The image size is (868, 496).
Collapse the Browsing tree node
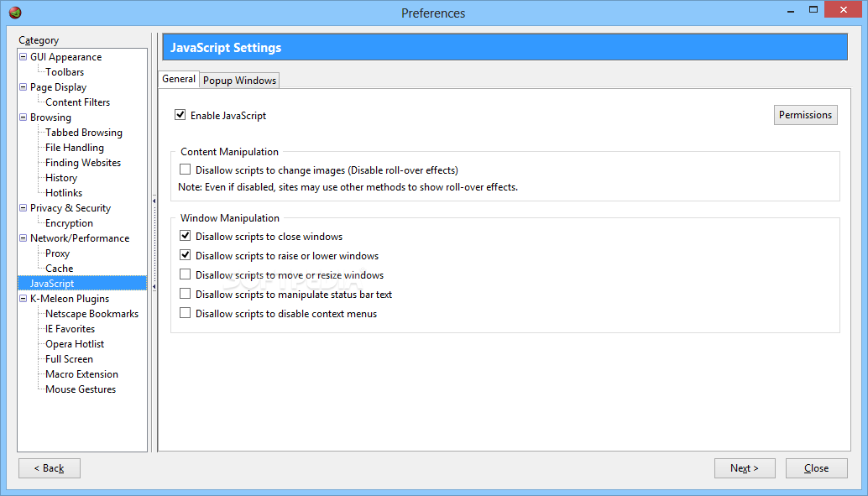click(x=24, y=117)
